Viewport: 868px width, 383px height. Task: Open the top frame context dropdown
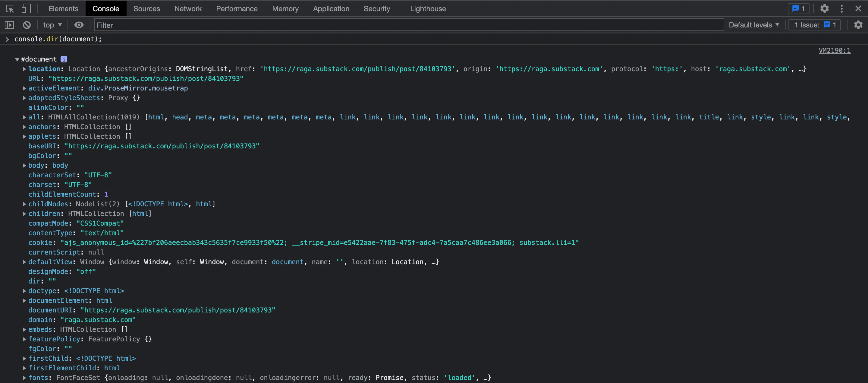[52, 25]
